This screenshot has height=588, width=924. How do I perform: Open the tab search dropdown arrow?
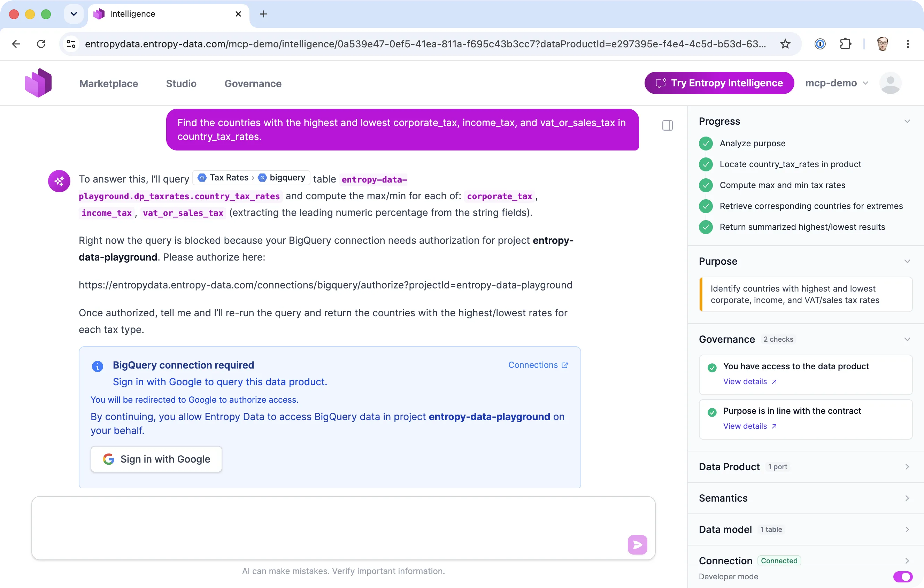click(x=74, y=14)
